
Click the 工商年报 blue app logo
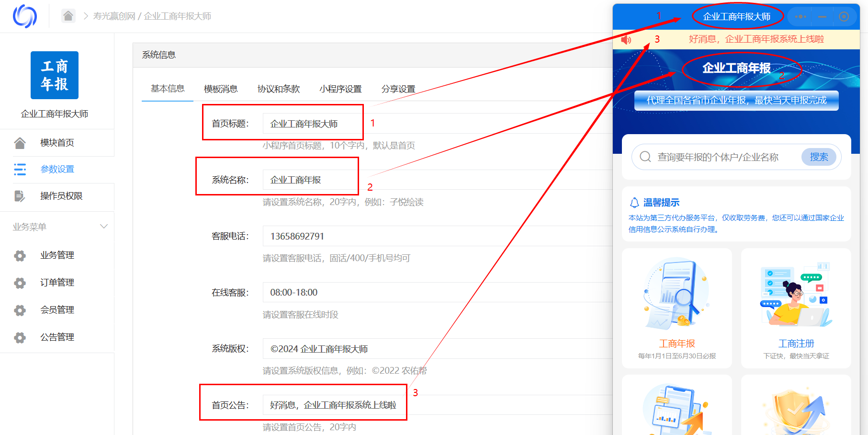point(55,75)
